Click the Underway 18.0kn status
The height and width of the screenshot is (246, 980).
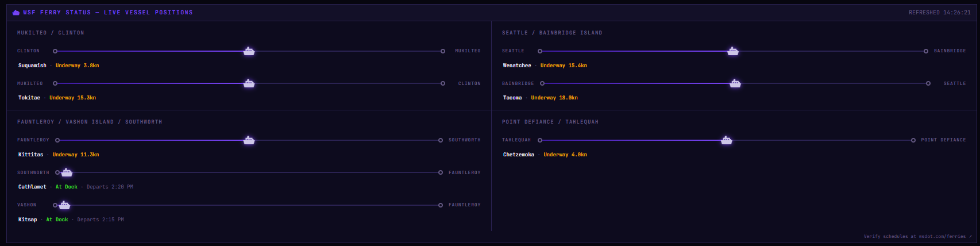pyautogui.click(x=554, y=98)
